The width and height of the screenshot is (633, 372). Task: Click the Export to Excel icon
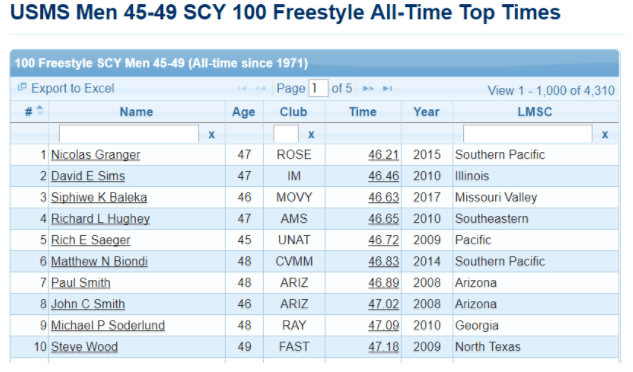pyautogui.click(x=22, y=87)
